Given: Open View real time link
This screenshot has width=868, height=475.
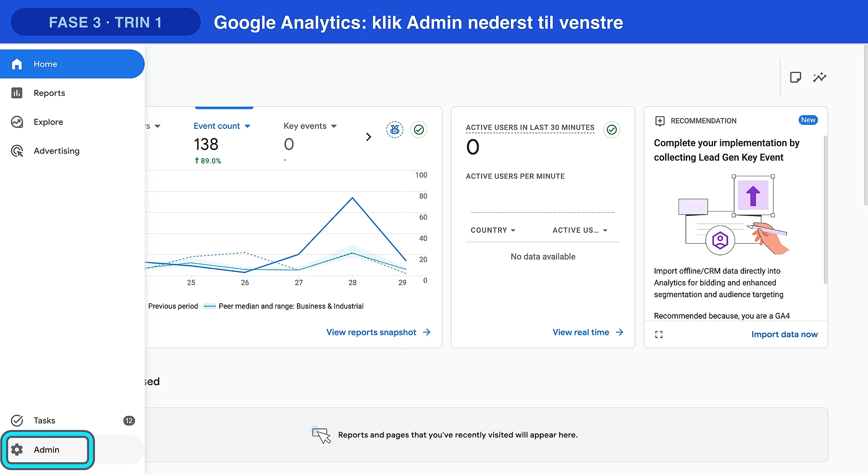Looking at the screenshot, I should coord(581,332).
